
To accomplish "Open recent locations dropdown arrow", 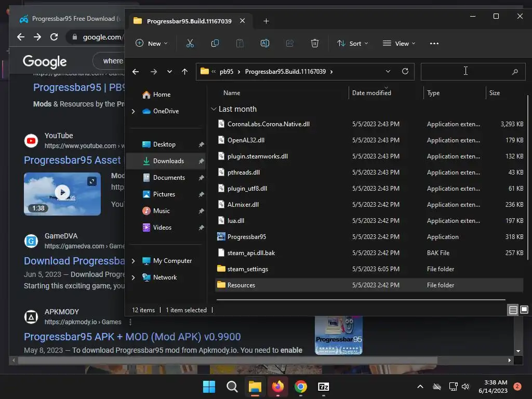I will tap(169, 72).
